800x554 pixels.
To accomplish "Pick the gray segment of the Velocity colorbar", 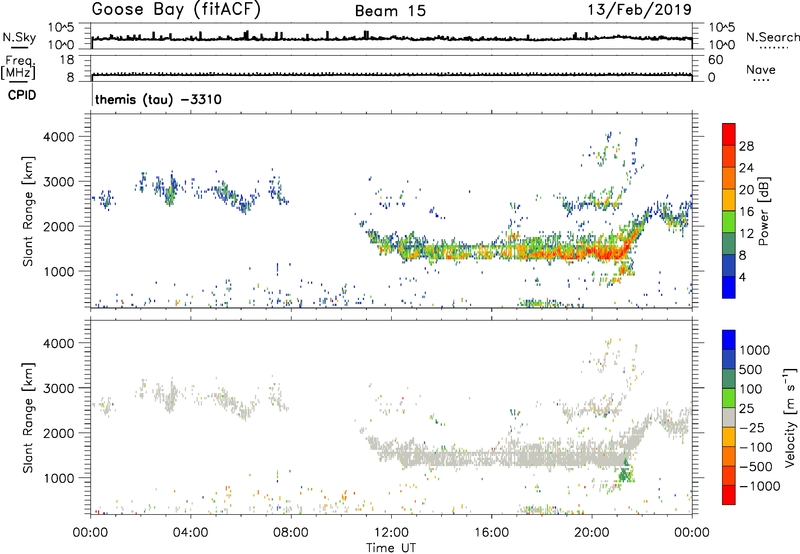I will pos(729,417).
